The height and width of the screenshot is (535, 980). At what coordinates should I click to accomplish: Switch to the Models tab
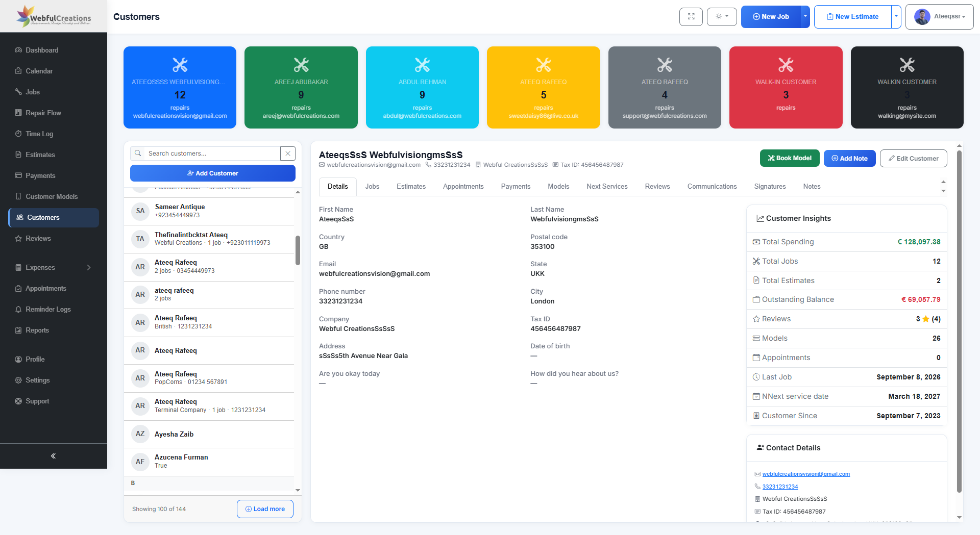click(558, 187)
